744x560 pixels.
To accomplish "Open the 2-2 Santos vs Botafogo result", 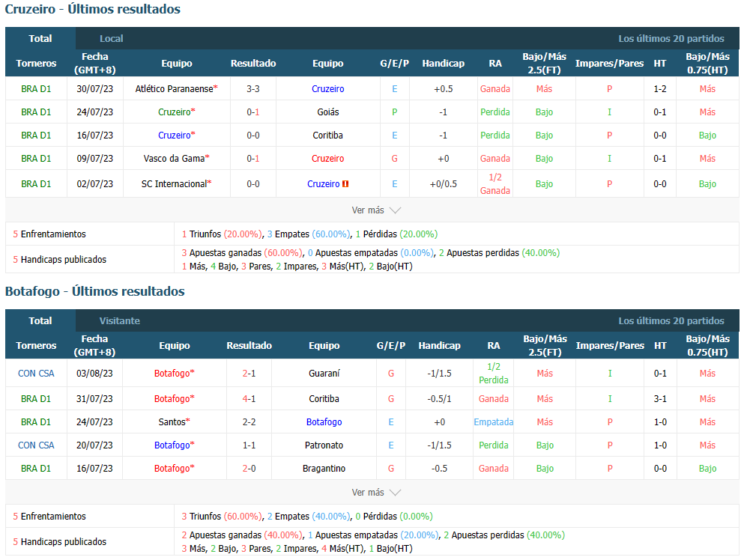I will 249,422.
